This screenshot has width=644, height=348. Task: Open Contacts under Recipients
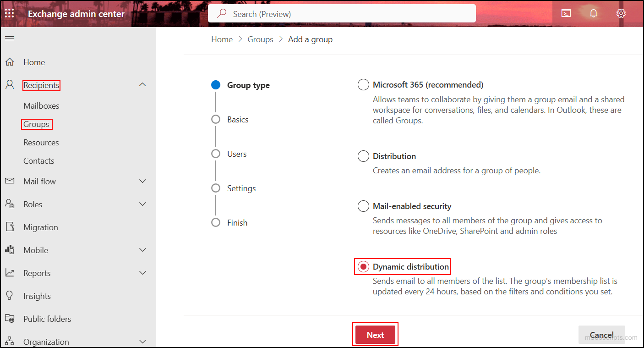tap(39, 161)
